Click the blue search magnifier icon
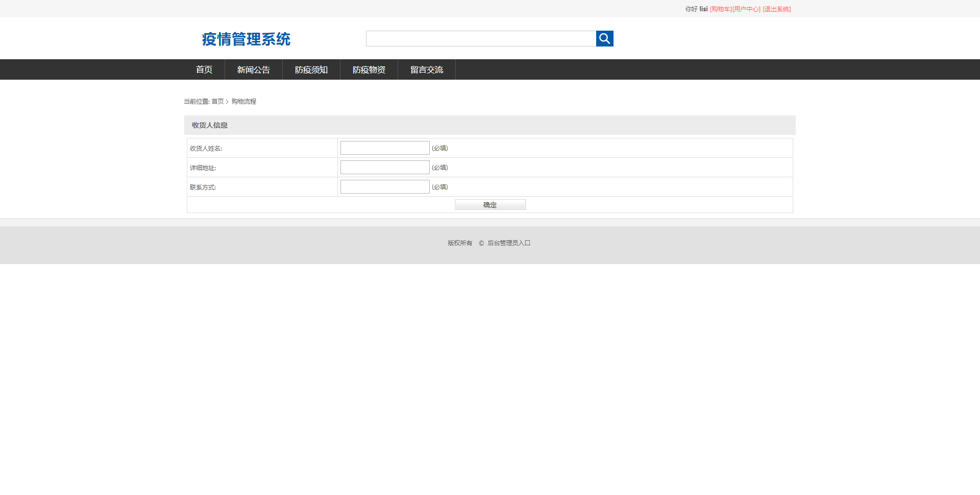 [604, 38]
